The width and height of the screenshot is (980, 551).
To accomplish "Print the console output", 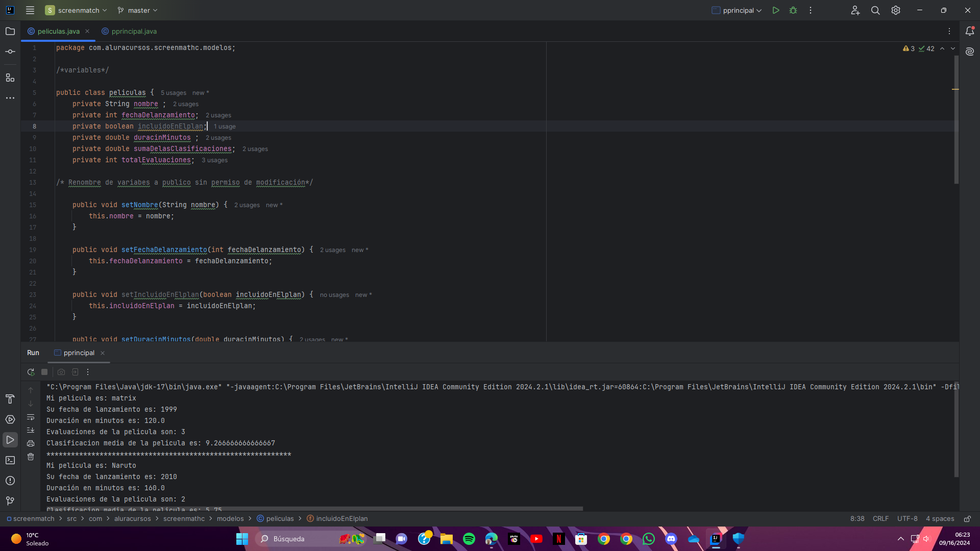I will coord(31,443).
